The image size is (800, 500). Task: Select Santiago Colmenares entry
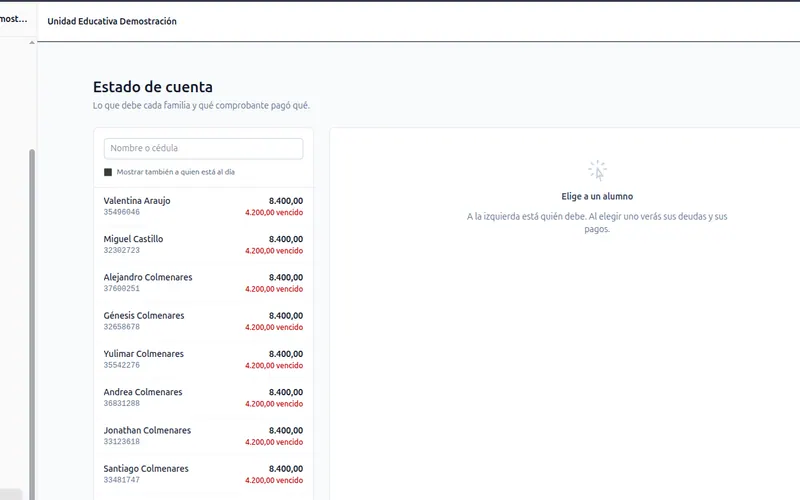pyautogui.click(x=203, y=474)
